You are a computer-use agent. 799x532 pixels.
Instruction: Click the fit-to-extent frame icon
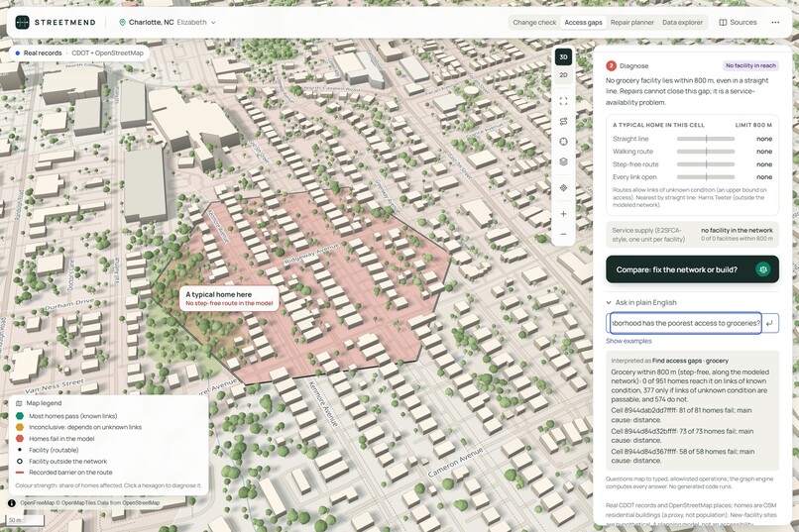(x=563, y=101)
